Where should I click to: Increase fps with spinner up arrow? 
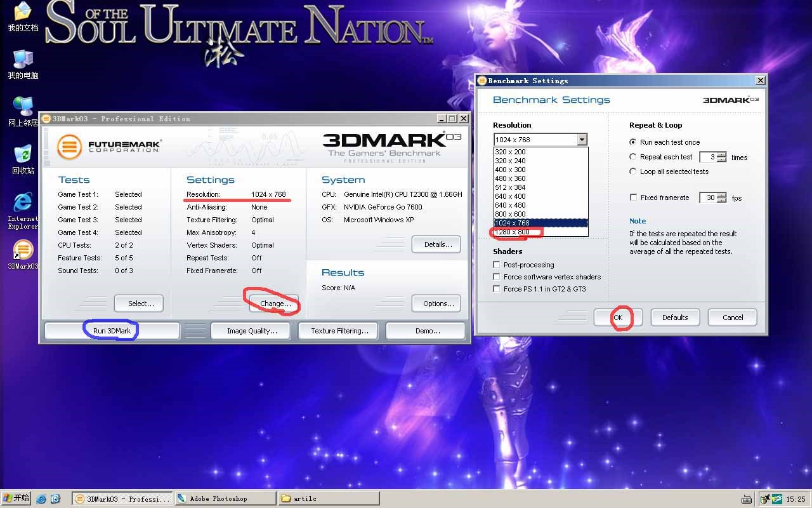722,195
